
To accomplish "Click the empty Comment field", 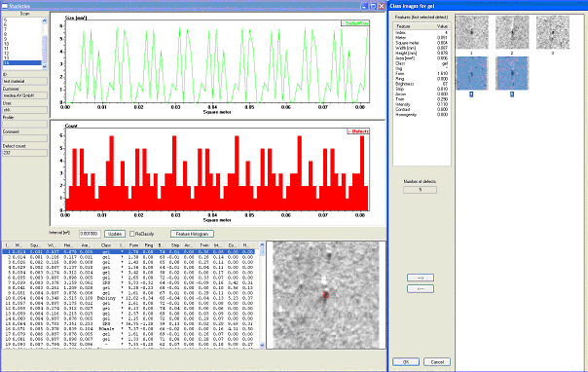I will click(25, 138).
